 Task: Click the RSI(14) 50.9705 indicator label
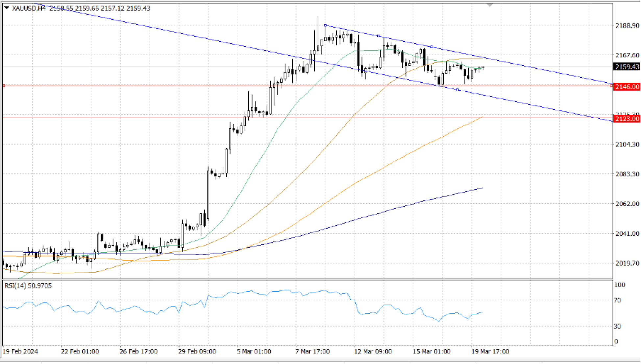coord(28,286)
